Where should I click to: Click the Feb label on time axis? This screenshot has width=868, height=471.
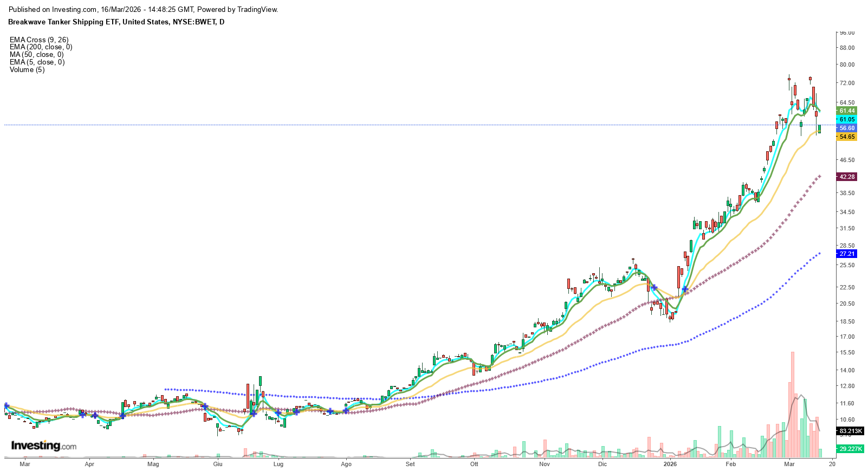coord(731,464)
